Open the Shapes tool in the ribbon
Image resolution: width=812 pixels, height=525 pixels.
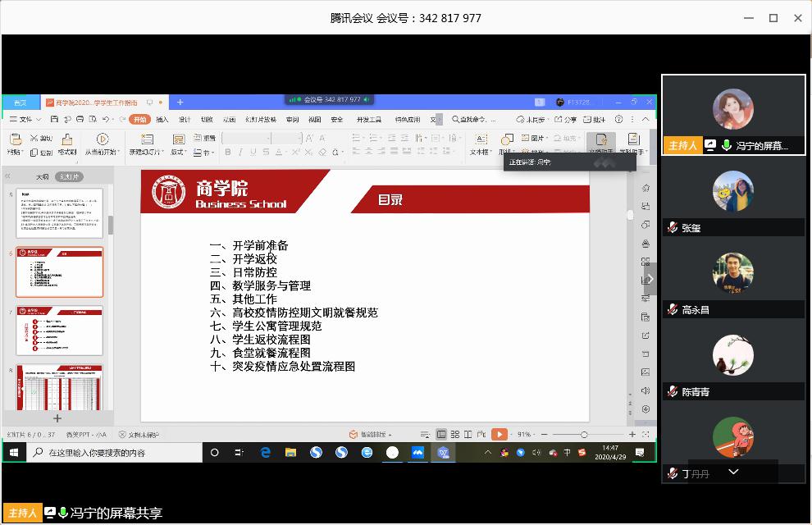[507, 140]
